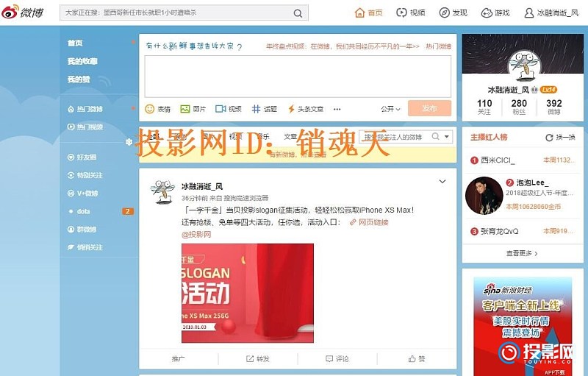Screen dimensions: 588x376
Task: Open the @投影网 mention
Action: coord(196,235)
